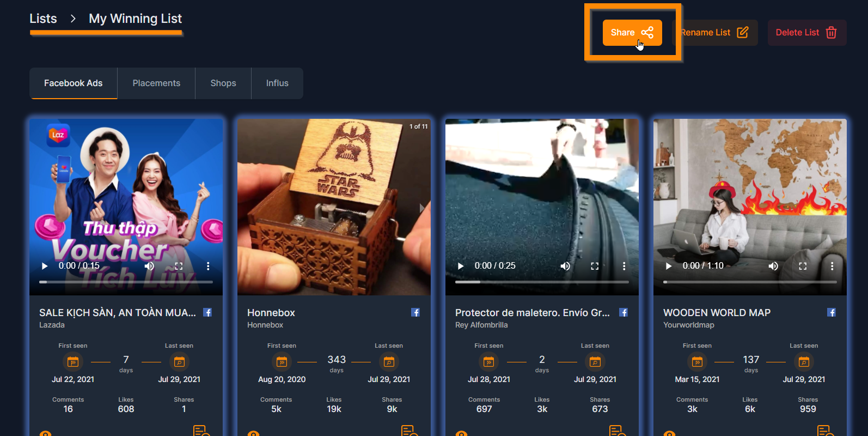Go back to Lists via breadcrumb

click(43, 19)
